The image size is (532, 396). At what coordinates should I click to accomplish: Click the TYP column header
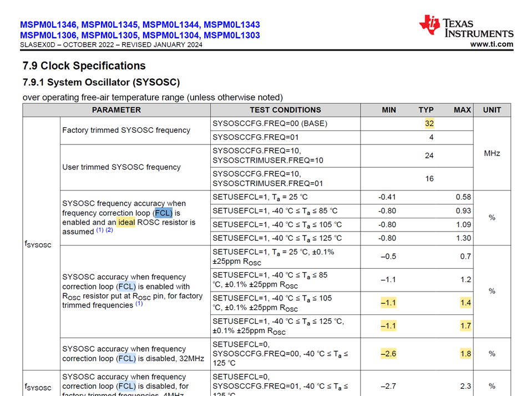pos(426,110)
